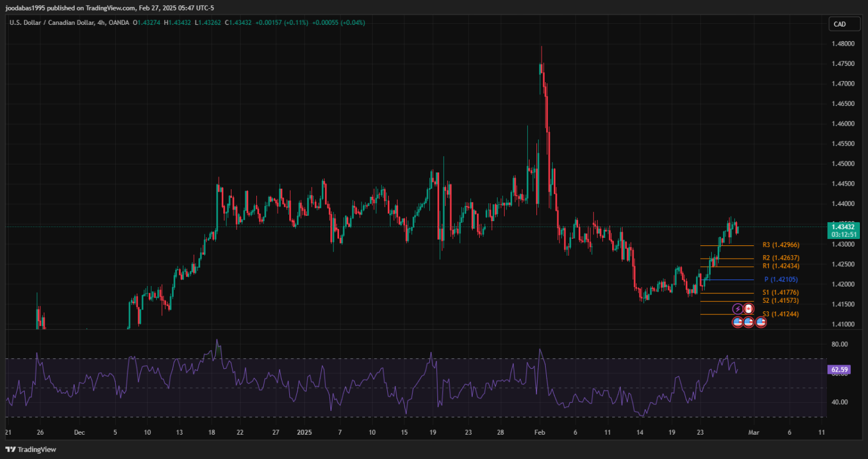This screenshot has width=868, height=459.
Task: Click the purple lightning event icon
Action: tap(738, 309)
